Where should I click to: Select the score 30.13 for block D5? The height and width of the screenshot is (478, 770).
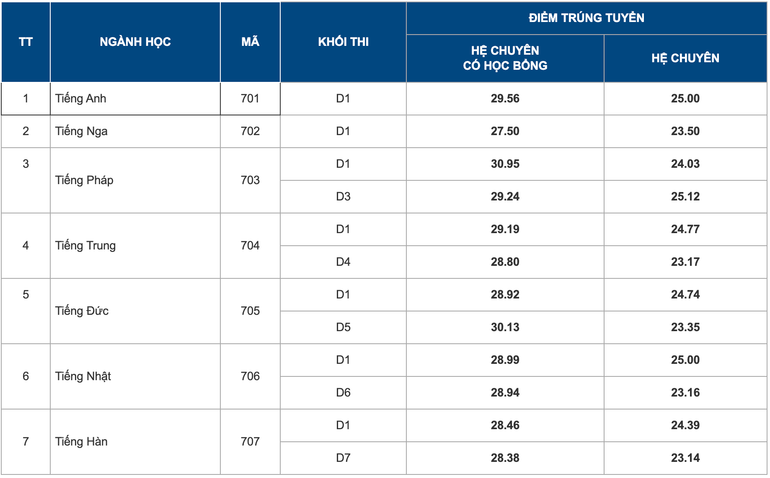pyautogui.click(x=505, y=327)
